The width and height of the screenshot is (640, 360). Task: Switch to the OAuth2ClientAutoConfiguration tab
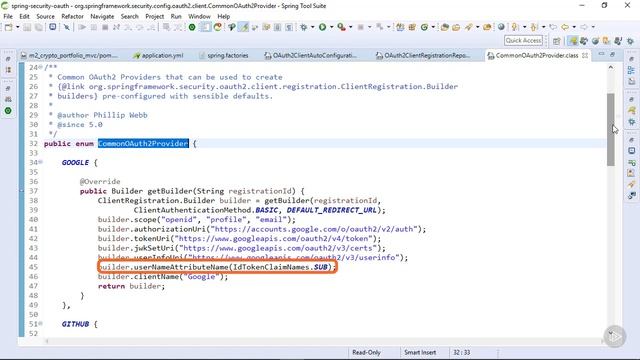(x=311, y=56)
